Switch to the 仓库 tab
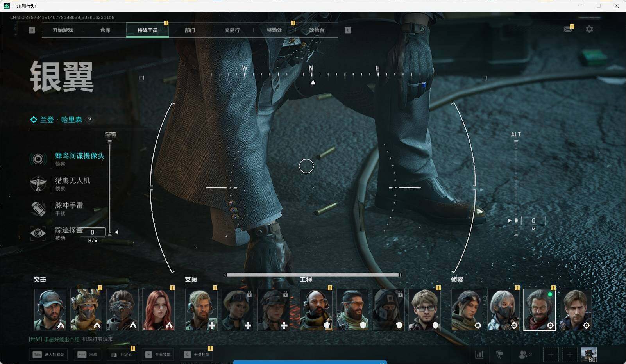 (x=105, y=30)
